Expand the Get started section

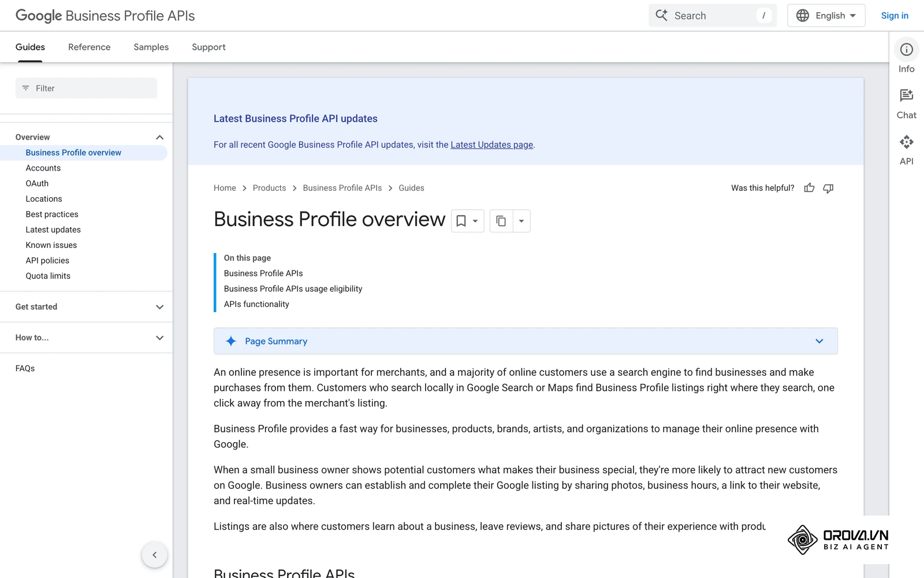pyautogui.click(x=160, y=307)
